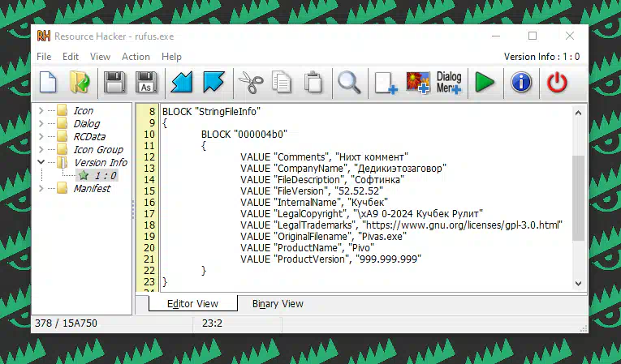The image size is (621, 364).
Task: Select the Dialog folder label
Action: click(x=86, y=123)
